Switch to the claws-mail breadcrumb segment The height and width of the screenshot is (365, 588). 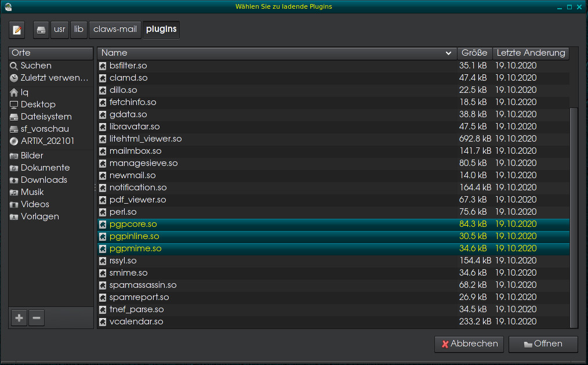click(114, 30)
